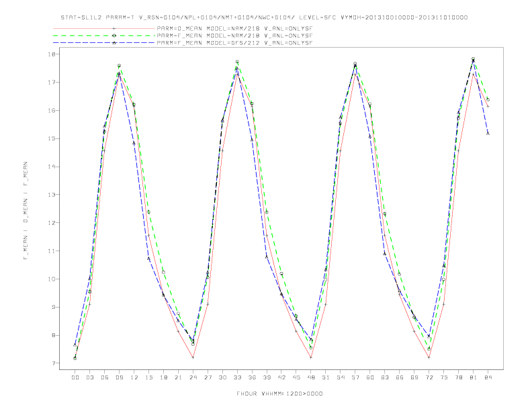Click the blue triangle data point at hour 00
The width and height of the screenshot is (532, 411).
pos(75,345)
